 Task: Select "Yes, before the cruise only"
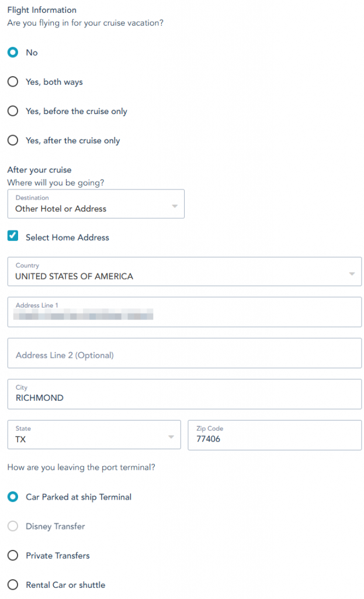[13, 111]
